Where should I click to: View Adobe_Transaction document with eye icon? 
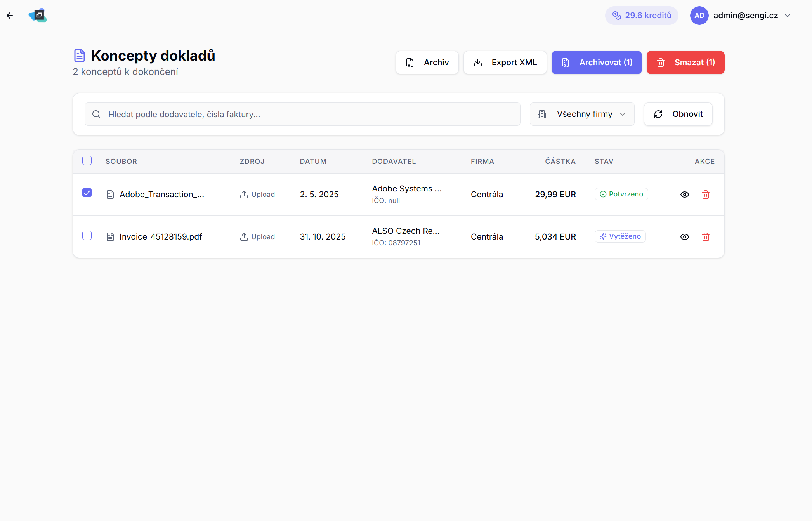(684, 195)
